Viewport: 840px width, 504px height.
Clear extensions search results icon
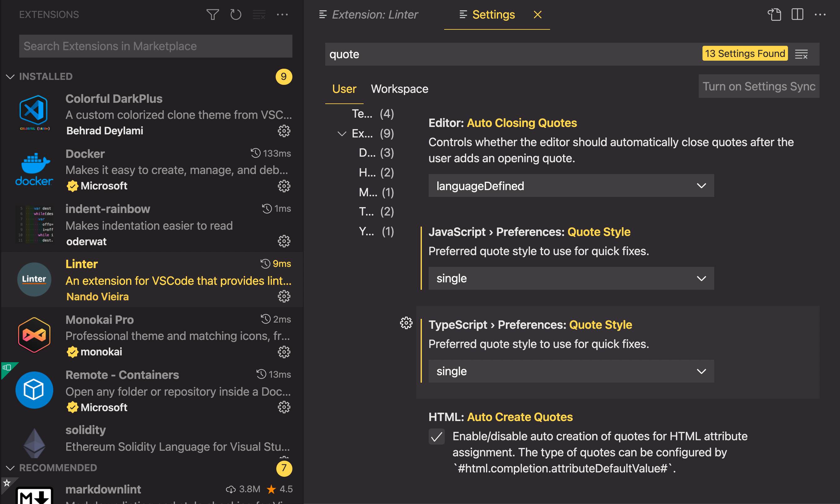[x=259, y=14]
